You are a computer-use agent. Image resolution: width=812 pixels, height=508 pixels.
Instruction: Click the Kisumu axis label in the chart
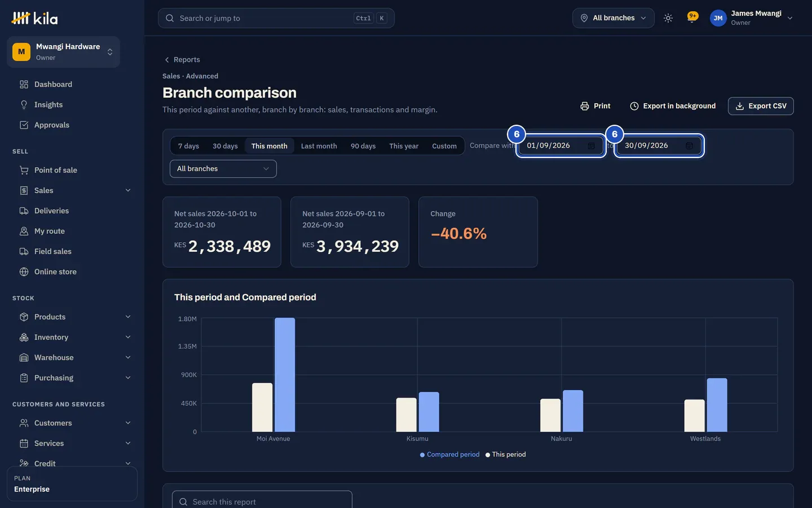click(417, 439)
